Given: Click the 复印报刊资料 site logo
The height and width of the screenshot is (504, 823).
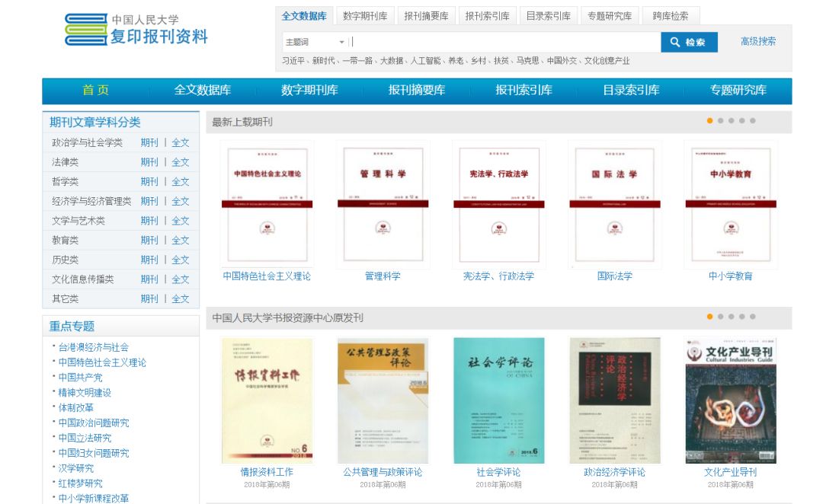Looking at the screenshot, I should tap(136, 30).
